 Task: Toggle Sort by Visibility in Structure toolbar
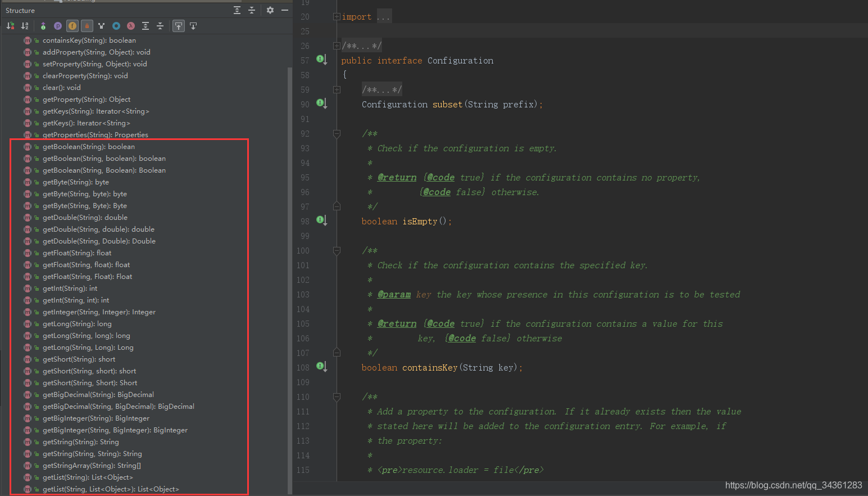point(10,26)
